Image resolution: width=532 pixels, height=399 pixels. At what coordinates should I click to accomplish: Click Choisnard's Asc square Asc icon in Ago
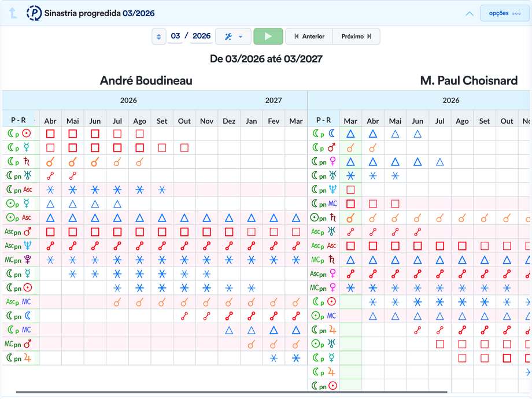[462, 246]
